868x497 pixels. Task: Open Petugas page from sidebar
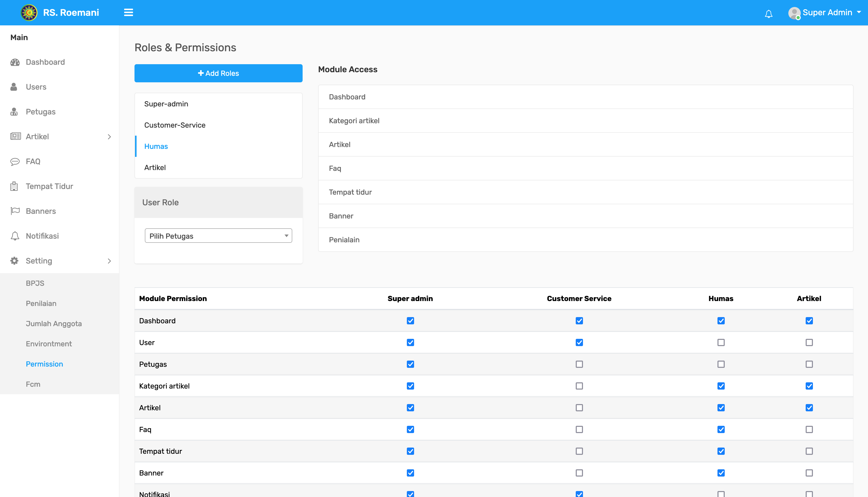click(41, 112)
